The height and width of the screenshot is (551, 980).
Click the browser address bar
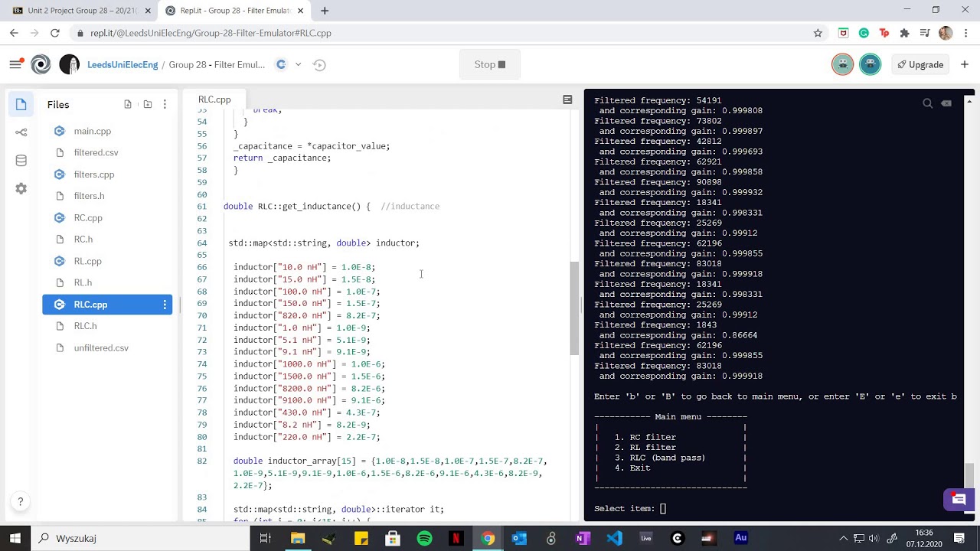[444, 33]
